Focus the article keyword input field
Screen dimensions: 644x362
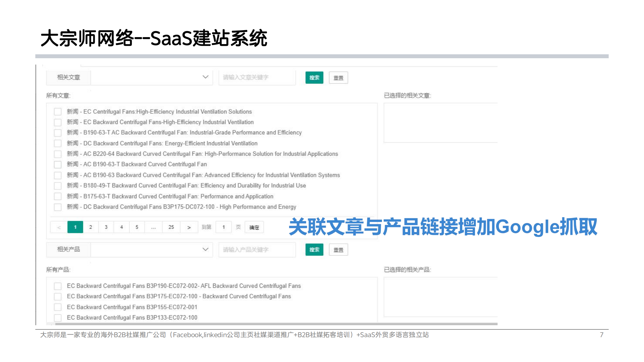click(x=257, y=78)
